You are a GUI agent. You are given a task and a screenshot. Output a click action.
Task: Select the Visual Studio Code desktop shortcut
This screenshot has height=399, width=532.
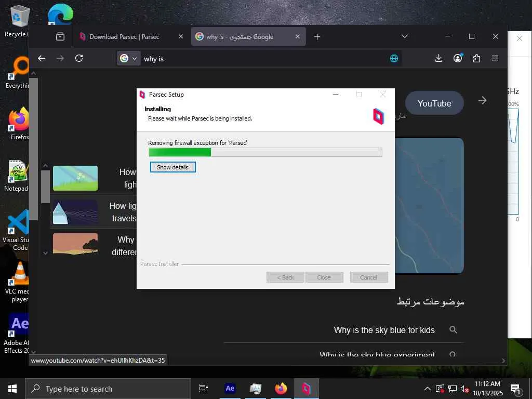click(16, 231)
